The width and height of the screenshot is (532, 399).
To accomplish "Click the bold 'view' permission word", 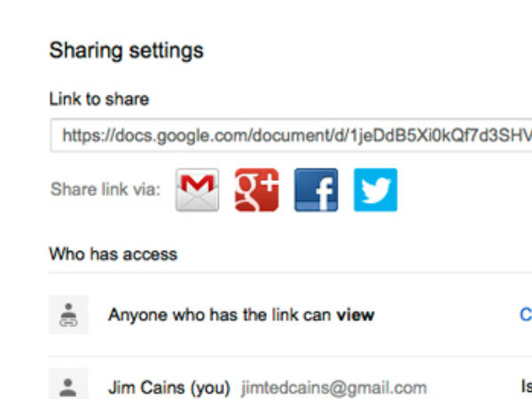I will [x=356, y=315].
